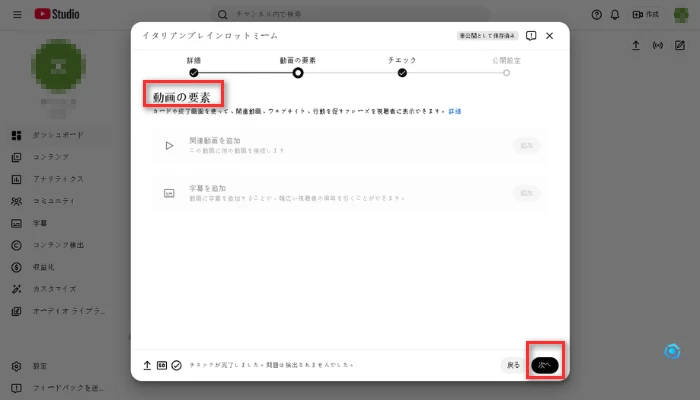Viewport: 700px width, 400px height.
Task: Click the YouTube Studio logo
Action: (x=57, y=14)
